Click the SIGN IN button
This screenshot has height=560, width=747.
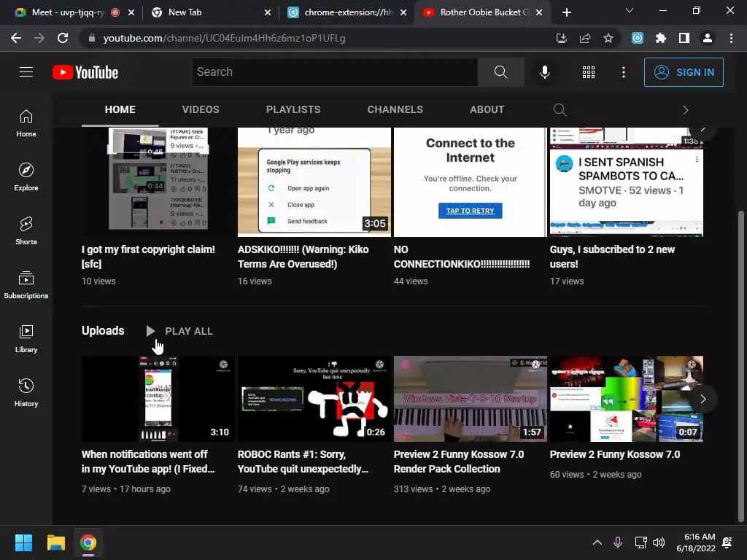tap(684, 72)
